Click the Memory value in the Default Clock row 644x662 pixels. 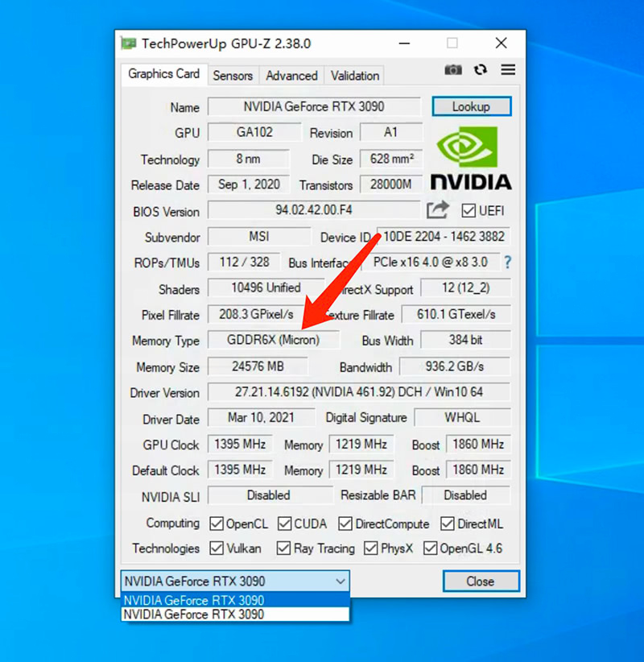tap(361, 470)
